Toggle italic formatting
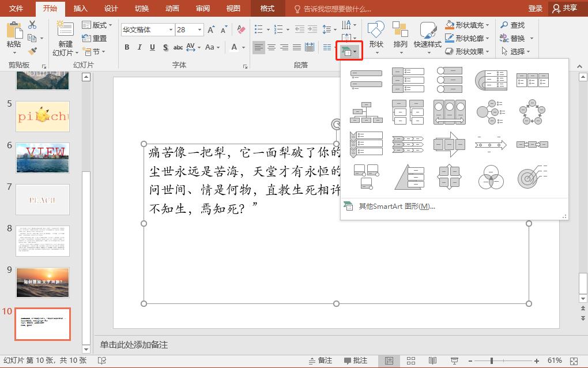The width and height of the screenshot is (588, 368). click(x=140, y=47)
